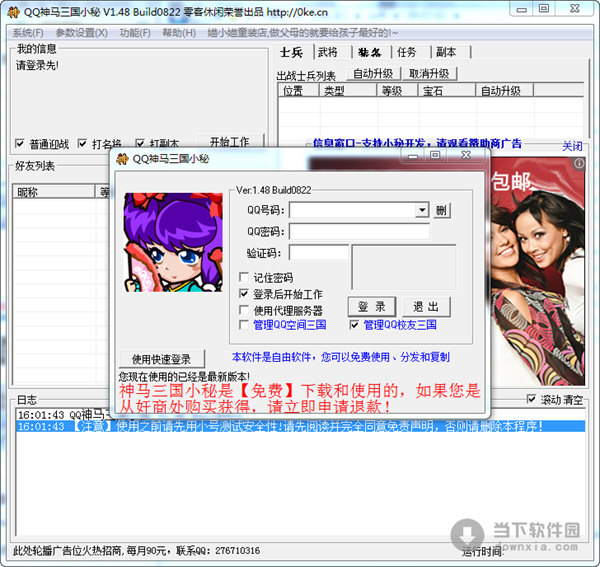Toggle the 打名将 checkbox
This screenshot has width=600, height=567.
click(82, 143)
